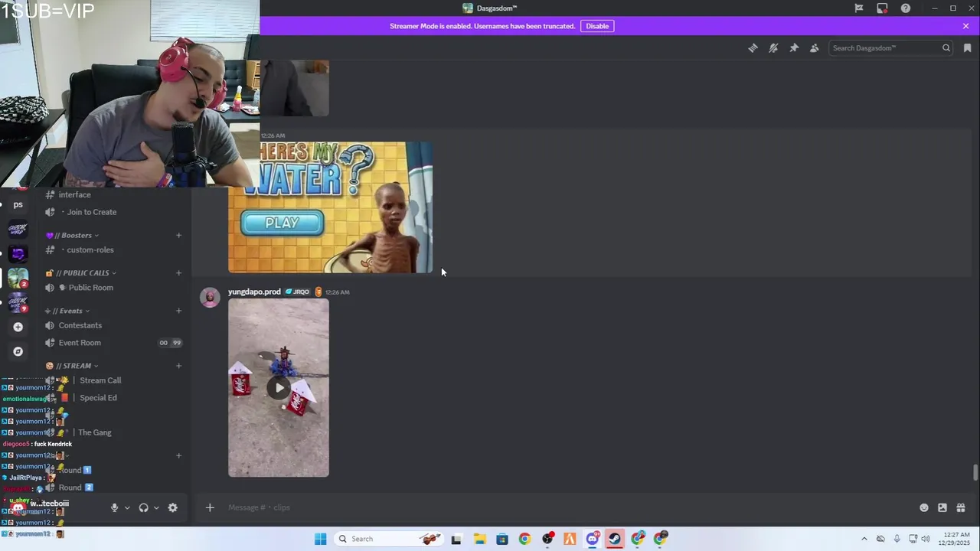Click the chat vertical scrollbar thumb
This screenshot has height=551, width=980.
pyautogui.click(x=975, y=472)
